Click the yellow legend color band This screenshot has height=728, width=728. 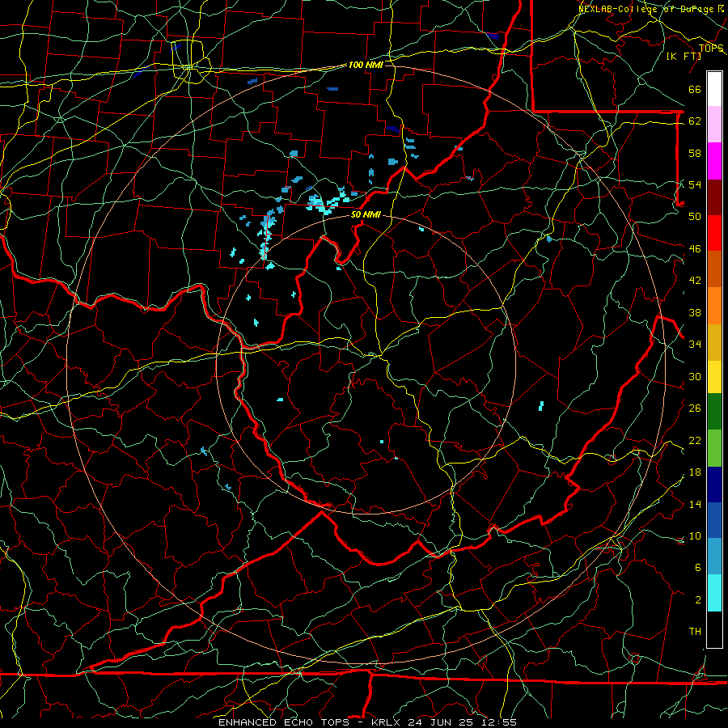click(714, 377)
